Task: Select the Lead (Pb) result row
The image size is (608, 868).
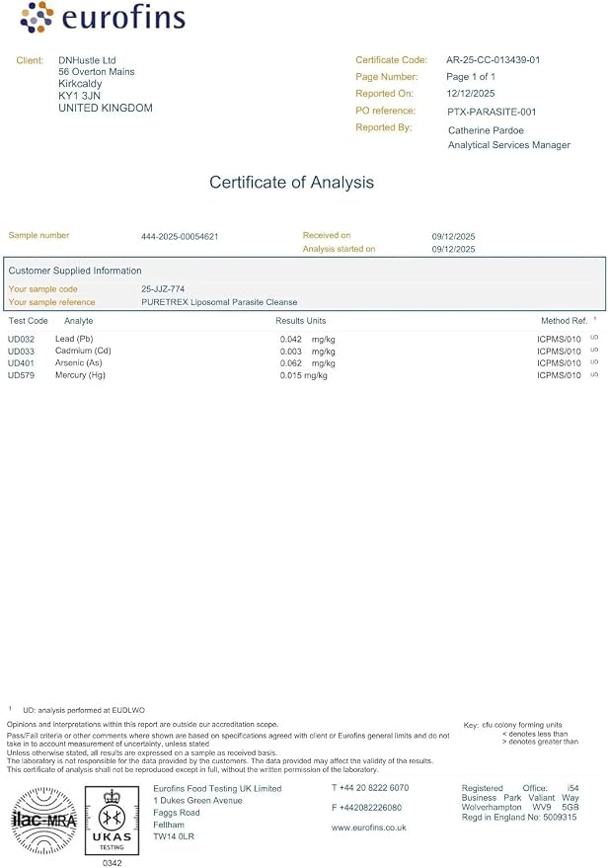Action: tap(303, 339)
